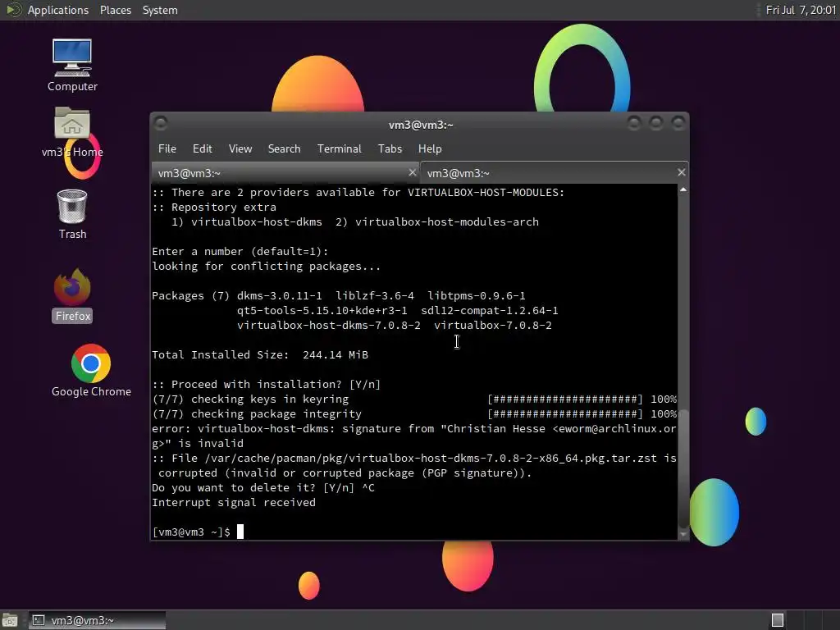Viewport: 840px width, 630px height.
Task: Click 'Do you want to delete it?' line
Action: pos(263,487)
